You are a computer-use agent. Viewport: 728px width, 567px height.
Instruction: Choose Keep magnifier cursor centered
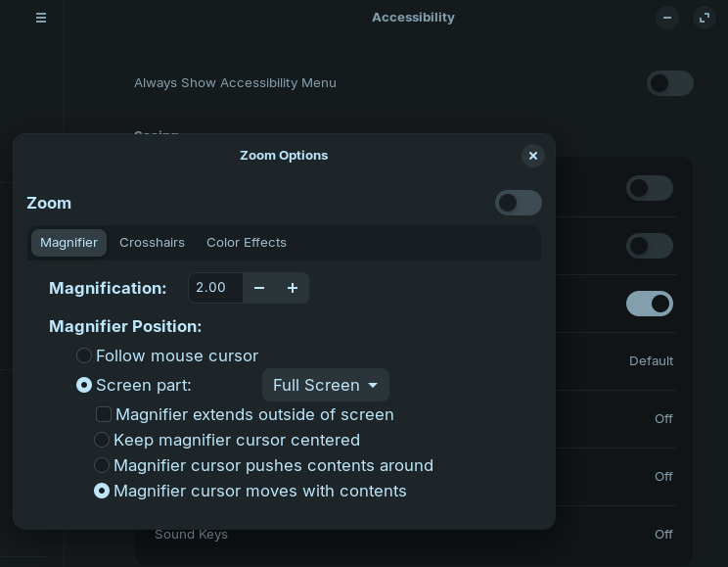point(102,440)
